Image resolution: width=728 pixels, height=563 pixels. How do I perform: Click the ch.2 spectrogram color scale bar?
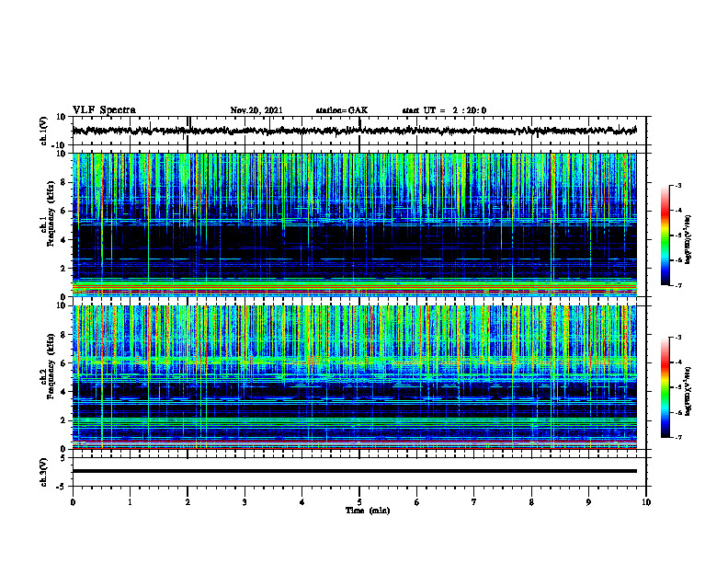[665, 387]
